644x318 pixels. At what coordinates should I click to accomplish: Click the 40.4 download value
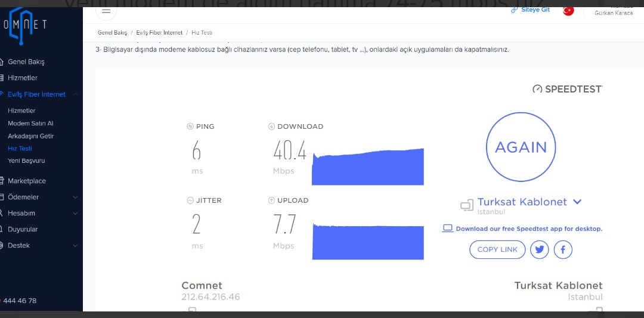tap(290, 150)
